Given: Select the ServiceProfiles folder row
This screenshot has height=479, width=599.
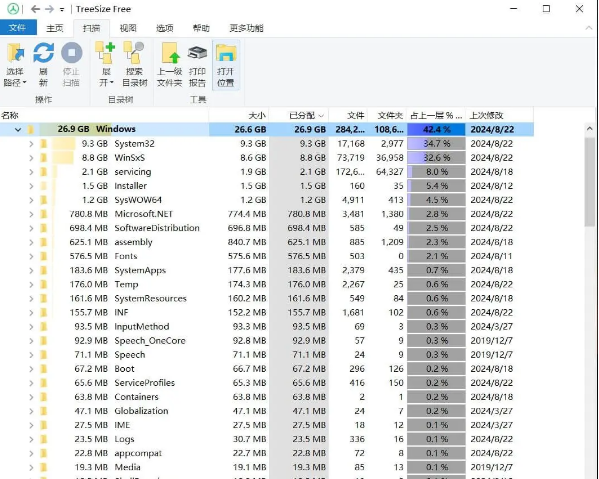Looking at the screenshot, I should (x=267, y=383).
